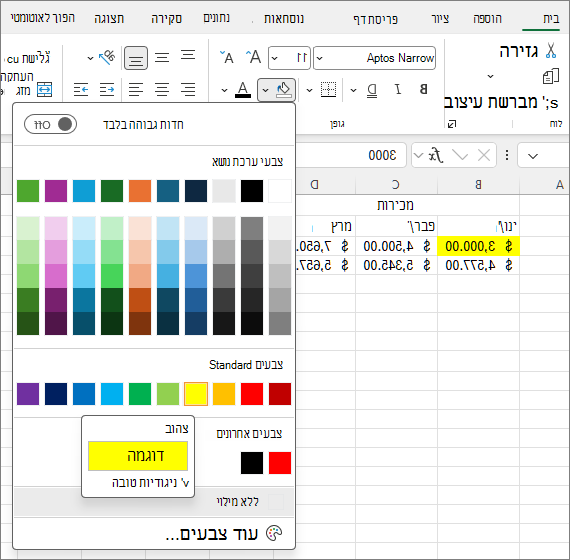Align text to vertical middle

coord(162,57)
